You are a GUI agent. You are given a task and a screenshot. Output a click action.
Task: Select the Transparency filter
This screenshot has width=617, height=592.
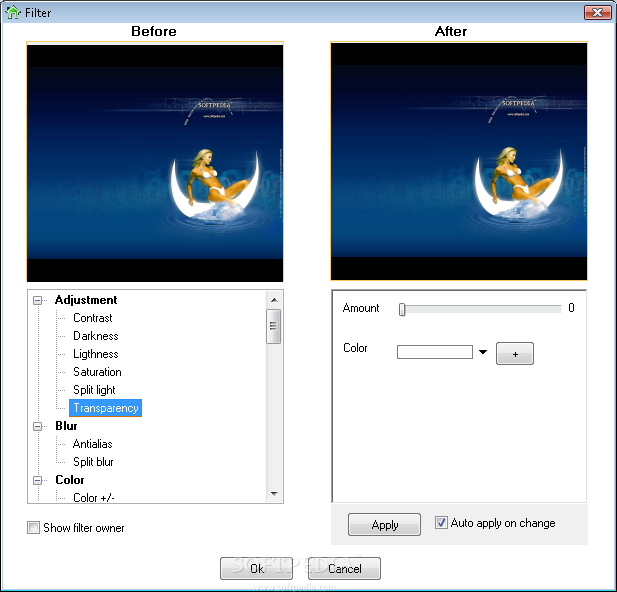105,408
